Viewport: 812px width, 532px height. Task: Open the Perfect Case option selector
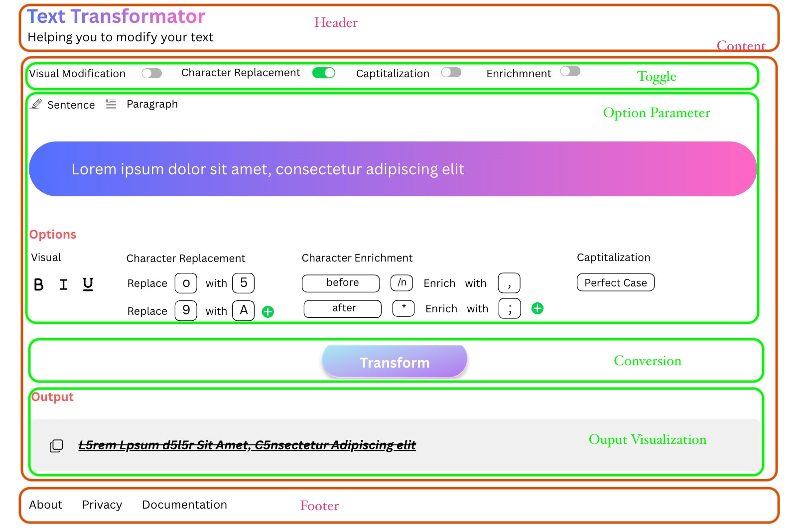pyautogui.click(x=615, y=282)
